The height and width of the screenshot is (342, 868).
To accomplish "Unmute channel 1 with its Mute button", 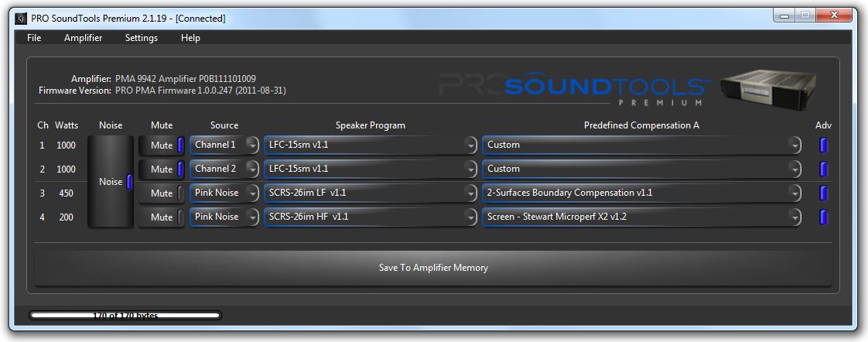I will [161, 145].
